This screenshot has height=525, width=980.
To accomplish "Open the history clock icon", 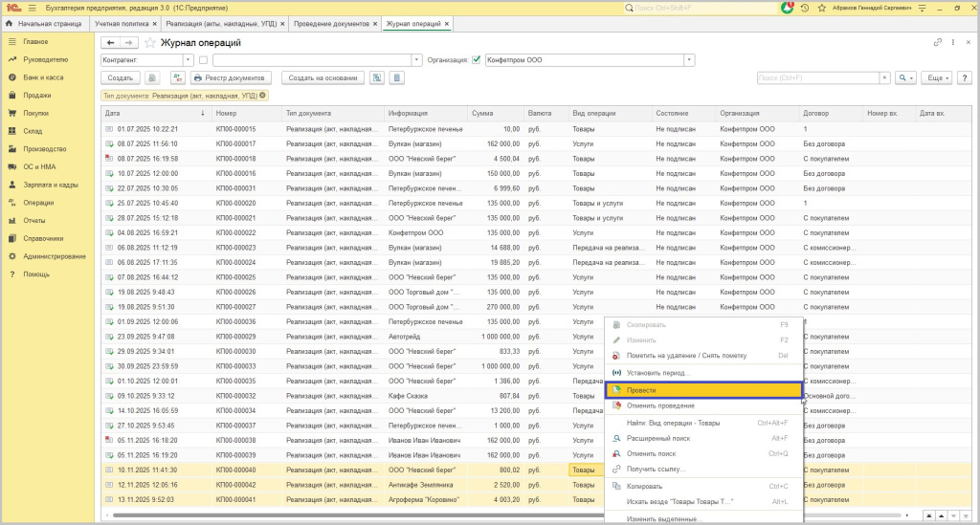I will pos(805,8).
